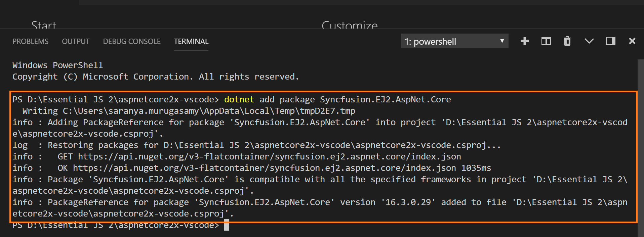The width and height of the screenshot is (644, 237).
Task: Select the TERMINAL tab
Action: [191, 41]
